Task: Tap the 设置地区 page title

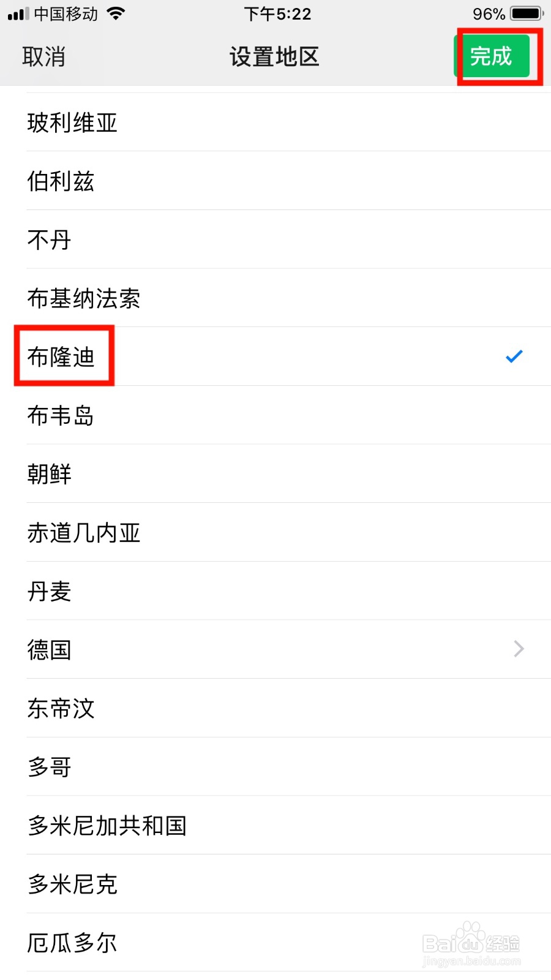Action: [274, 57]
